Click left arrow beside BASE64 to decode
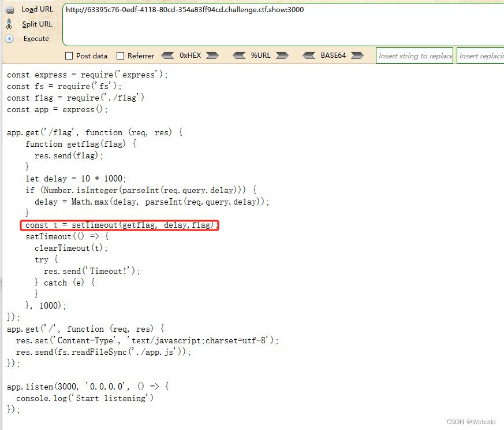 (309, 55)
